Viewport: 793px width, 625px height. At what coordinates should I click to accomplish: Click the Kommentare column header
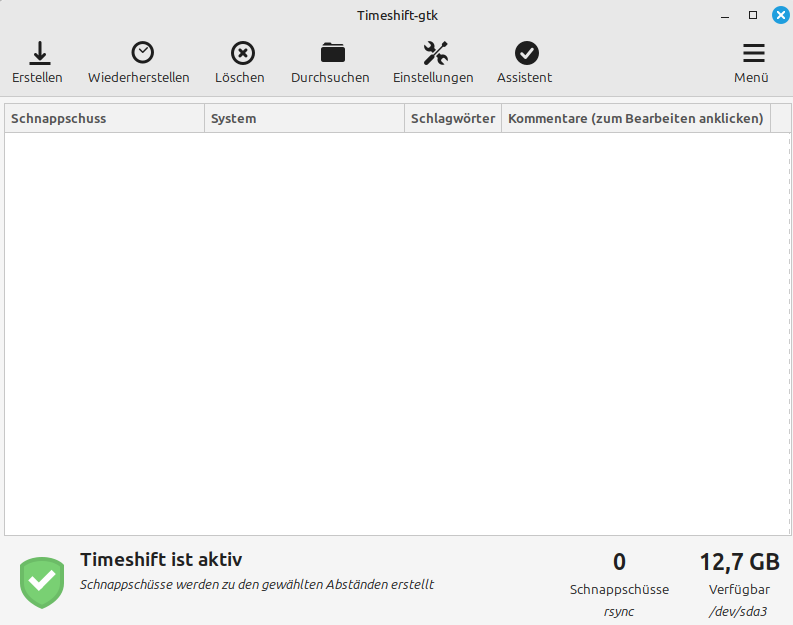pos(636,118)
